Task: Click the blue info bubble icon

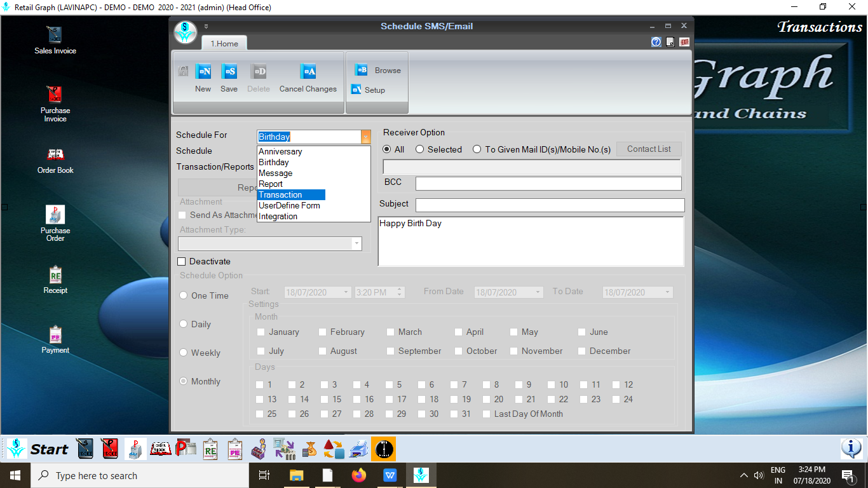Action: click(851, 449)
